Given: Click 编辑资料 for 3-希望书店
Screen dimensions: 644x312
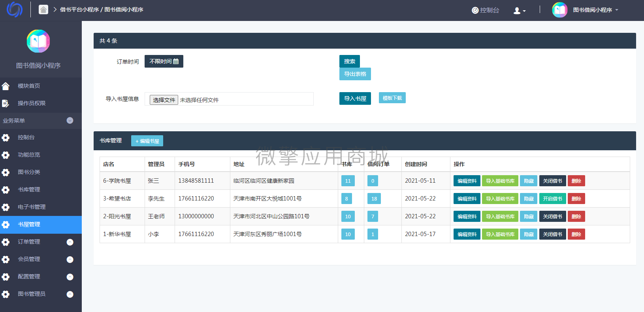Looking at the screenshot, I should (467, 199).
